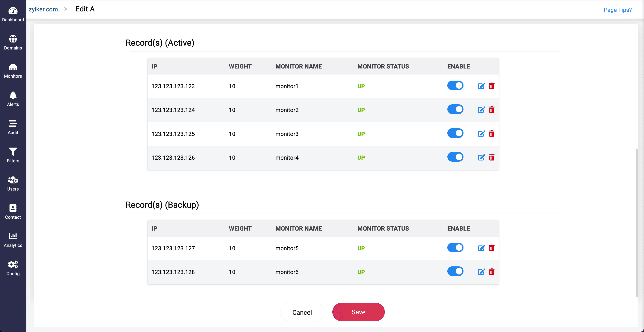Viewport: 644px width, 332px height.
Task: Click edit icon for monitor5 record
Action: [481, 248]
